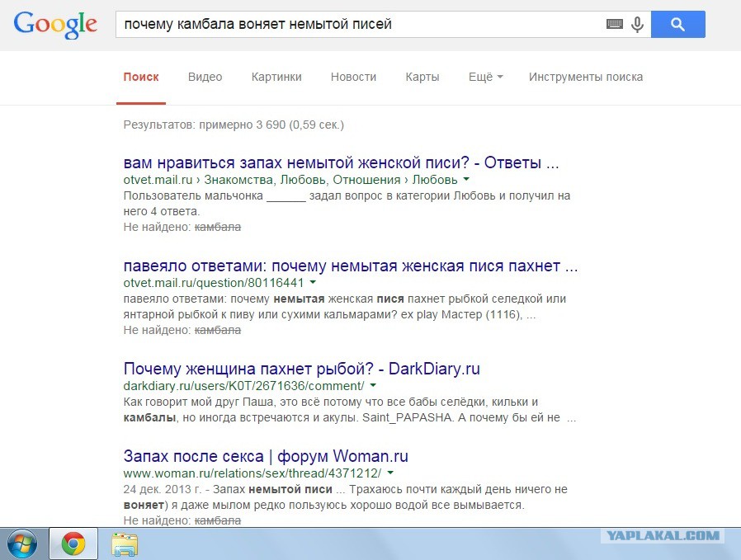The image size is (741, 560).
Task: Switch to the Видео tab
Action: (x=205, y=77)
